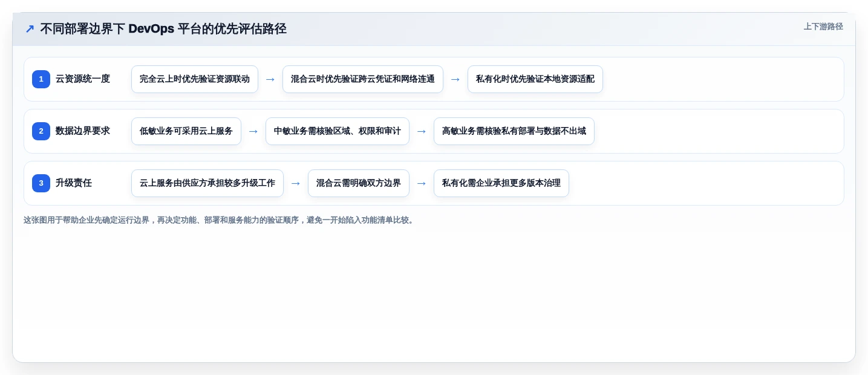This screenshot has width=868, height=375.
Task: Click the 中敏业务需核验区域、权限和审计 step box
Action: [338, 131]
